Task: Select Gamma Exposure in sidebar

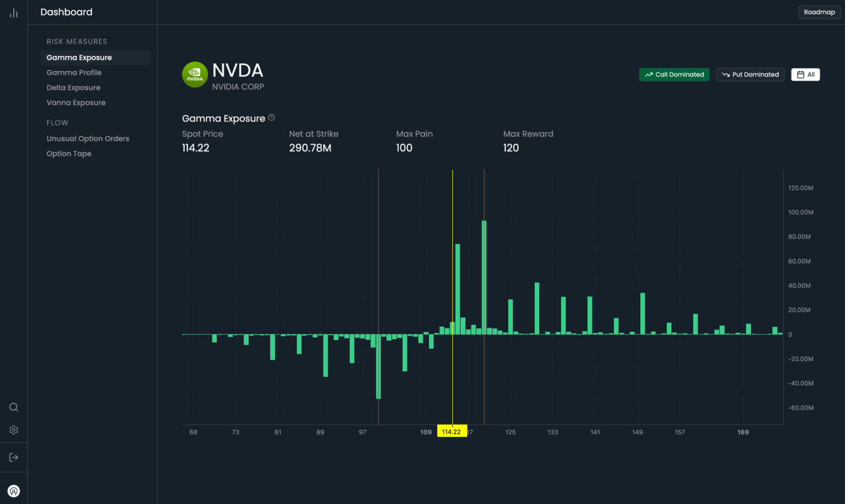Action: (95, 57)
